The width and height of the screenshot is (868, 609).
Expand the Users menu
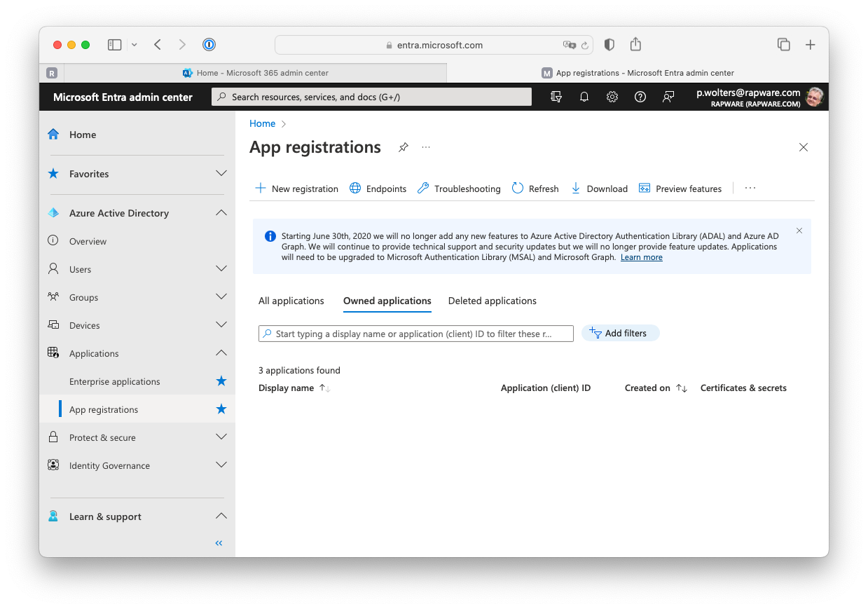[x=221, y=269]
